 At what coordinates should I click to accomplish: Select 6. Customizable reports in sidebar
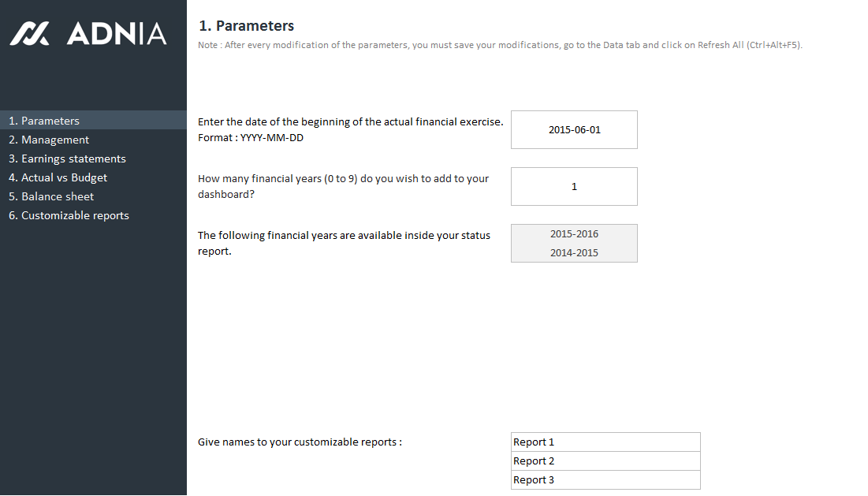click(69, 215)
